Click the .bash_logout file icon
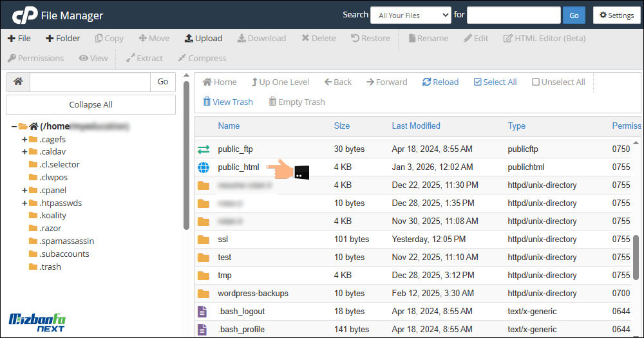Viewport: 644px width, 338px height. [x=202, y=312]
